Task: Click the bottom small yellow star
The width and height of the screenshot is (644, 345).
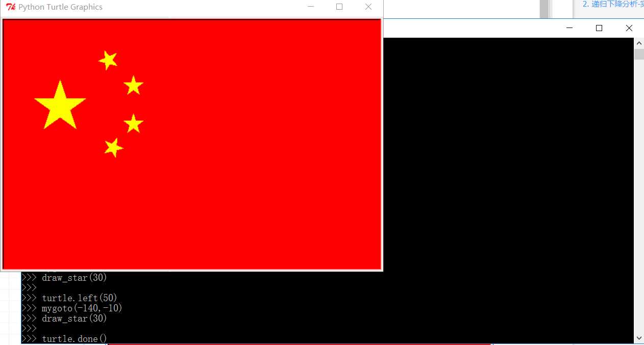Action: (x=113, y=147)
